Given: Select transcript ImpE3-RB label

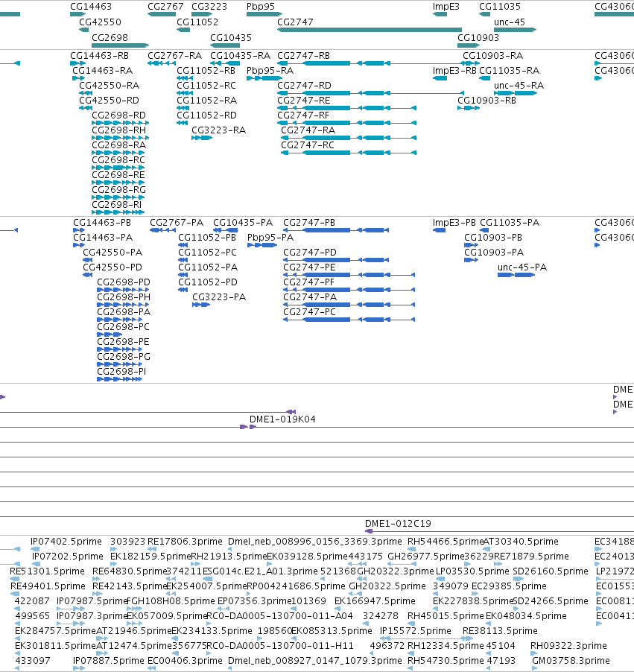Looking at the screenshot, I should pos(454,71).
